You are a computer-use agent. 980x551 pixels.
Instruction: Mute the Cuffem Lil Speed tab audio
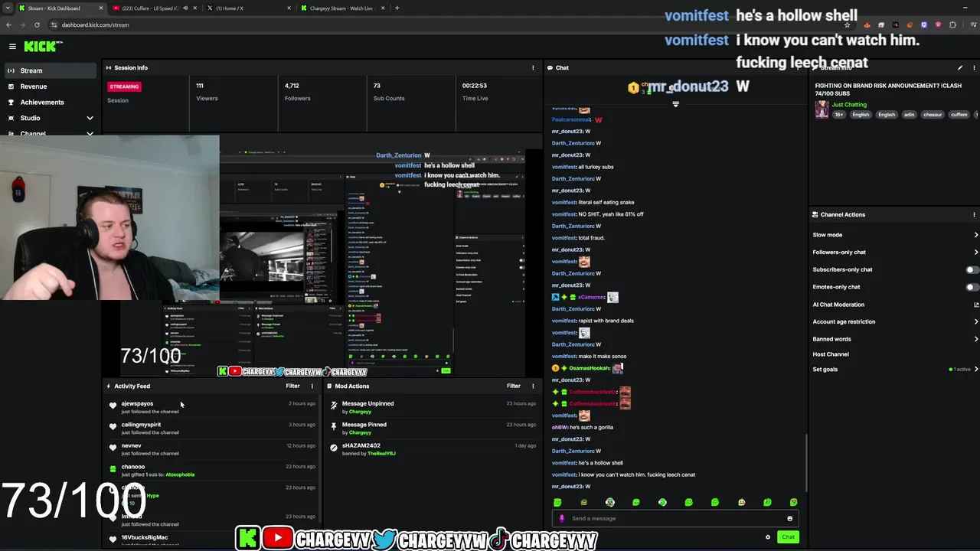tap(185, 8)
